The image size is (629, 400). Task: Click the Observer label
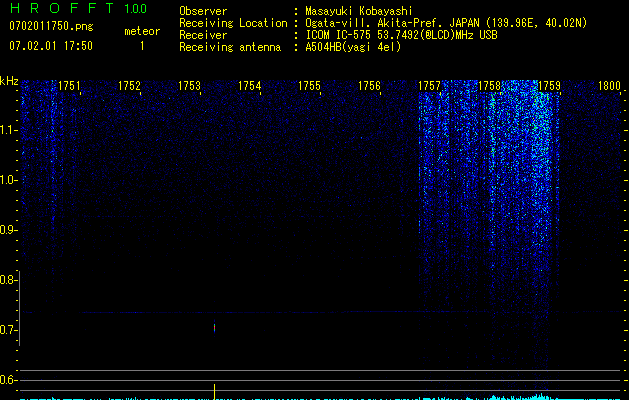203,11
